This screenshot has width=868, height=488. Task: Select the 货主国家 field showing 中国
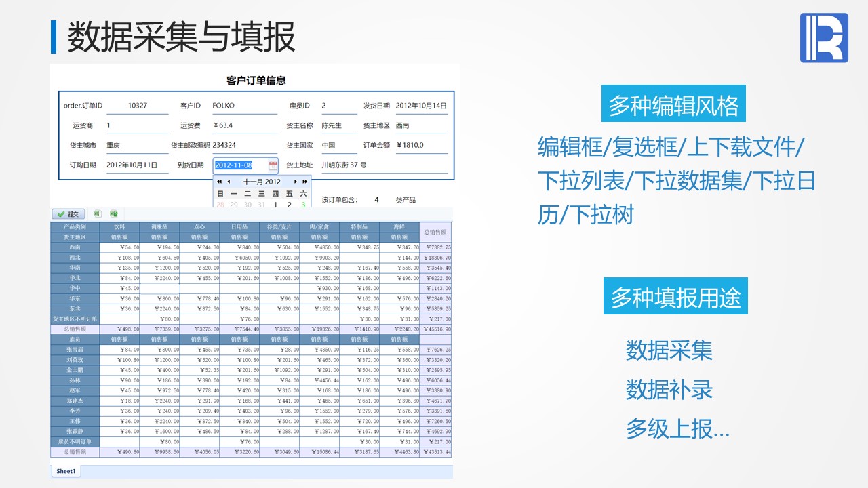coord(338,145)
